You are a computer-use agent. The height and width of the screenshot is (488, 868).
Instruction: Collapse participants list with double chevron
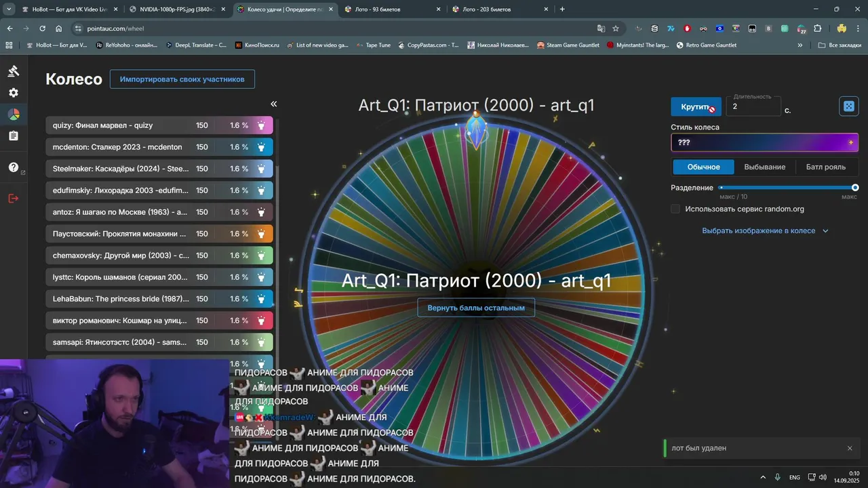274,104
